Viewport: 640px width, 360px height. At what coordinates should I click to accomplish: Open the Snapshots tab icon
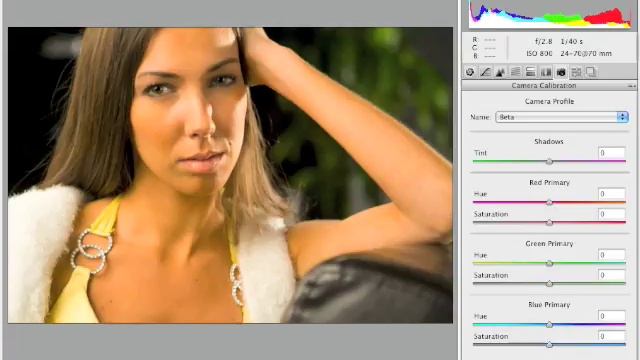[x=591, y=72]
